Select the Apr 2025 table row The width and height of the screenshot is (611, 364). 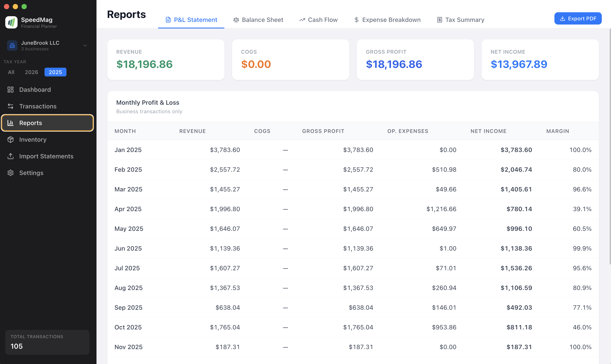coord(353,209)
